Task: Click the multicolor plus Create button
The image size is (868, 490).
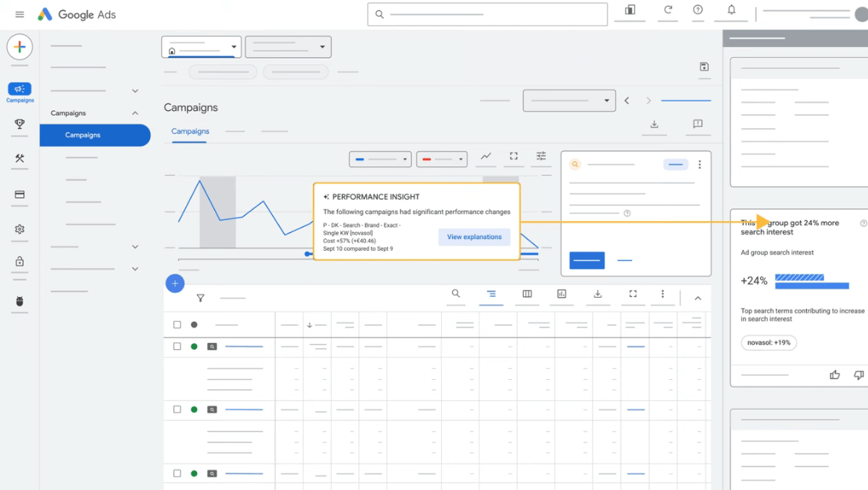Action: (x=20, y=47)
